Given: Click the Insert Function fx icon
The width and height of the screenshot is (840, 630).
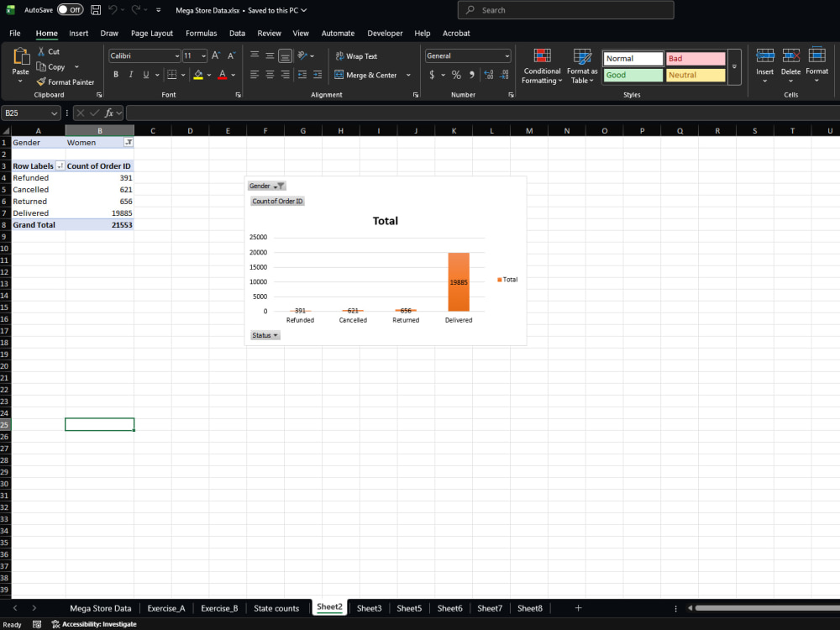Looking at the screenshot, I should pos(108,113).
